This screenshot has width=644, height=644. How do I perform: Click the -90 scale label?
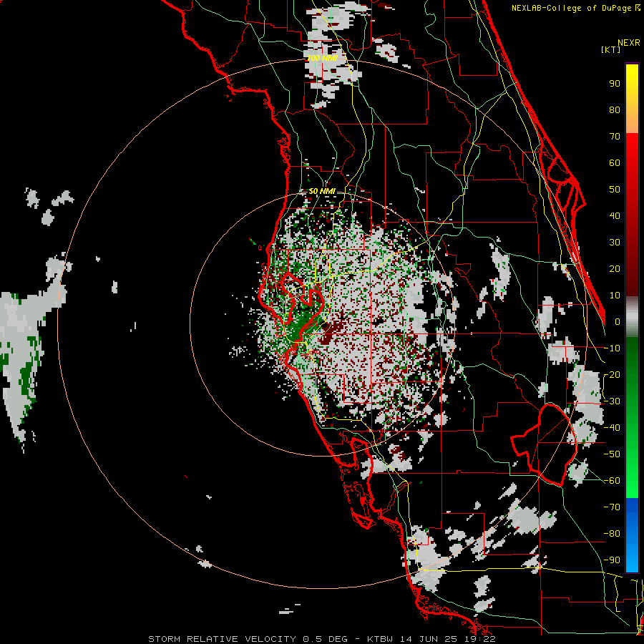coord(612,560)
